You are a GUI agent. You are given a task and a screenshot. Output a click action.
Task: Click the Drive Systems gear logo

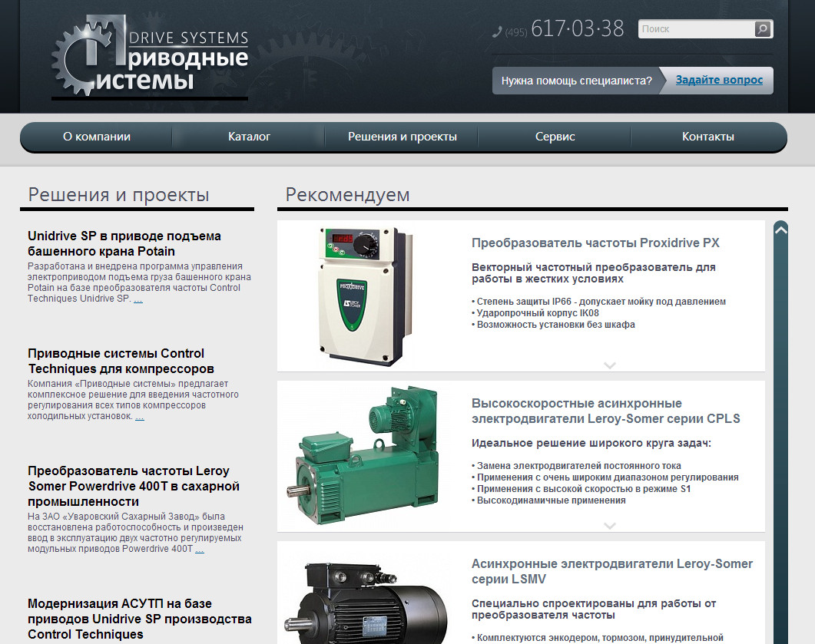[151, 57]
